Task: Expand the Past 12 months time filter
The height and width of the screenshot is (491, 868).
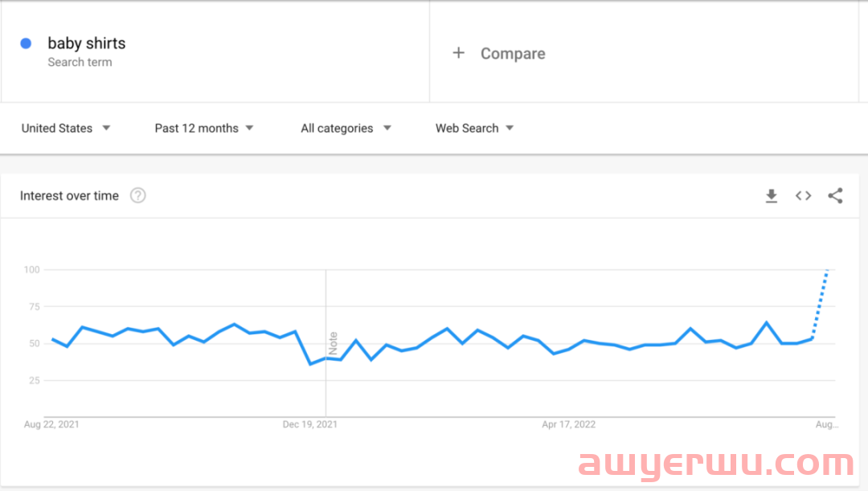Action: [x=204, y=129]
